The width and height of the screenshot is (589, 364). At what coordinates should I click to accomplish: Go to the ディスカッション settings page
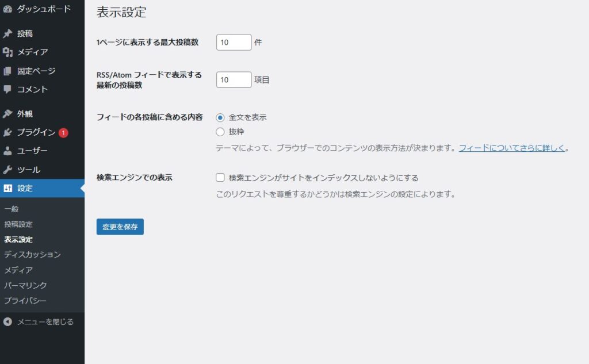tap(32, 254)
